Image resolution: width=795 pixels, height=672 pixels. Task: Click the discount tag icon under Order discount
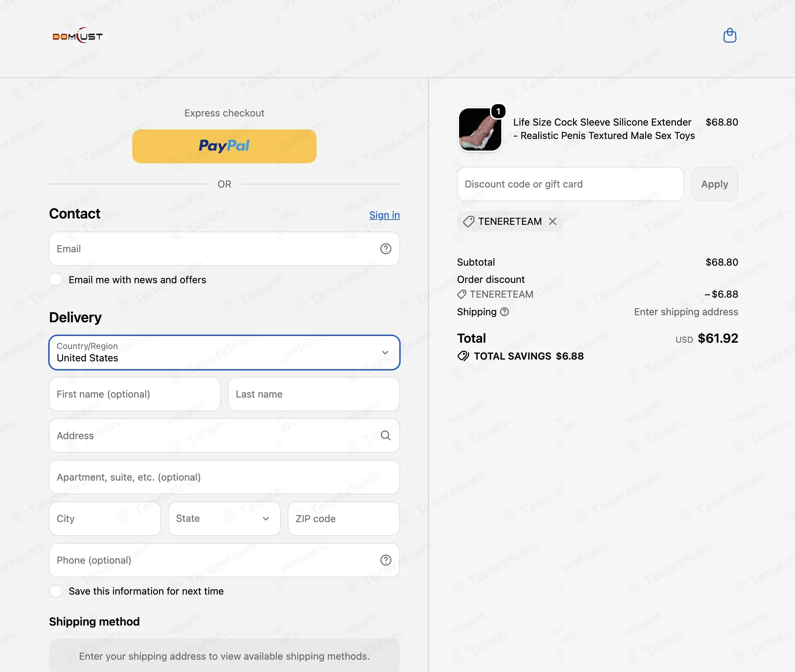[x=461, y=294]
